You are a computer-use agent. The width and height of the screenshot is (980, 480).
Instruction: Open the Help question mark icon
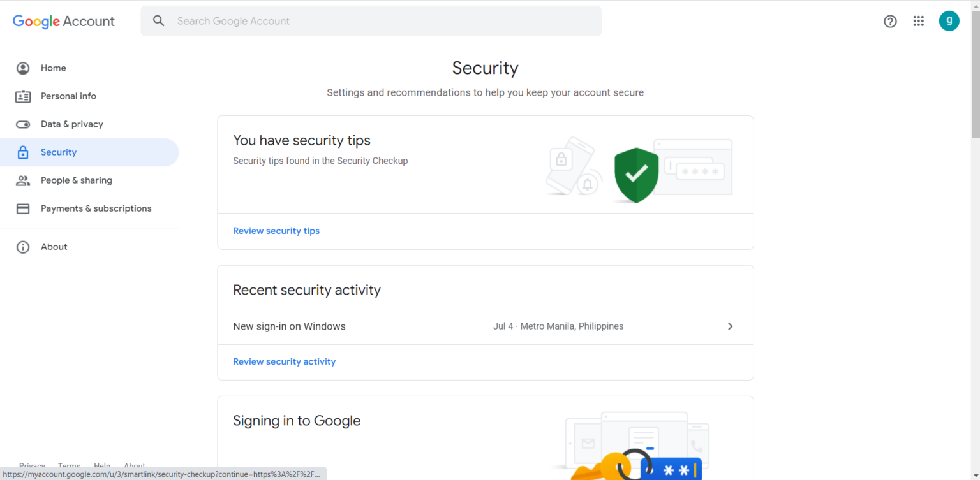890,21
